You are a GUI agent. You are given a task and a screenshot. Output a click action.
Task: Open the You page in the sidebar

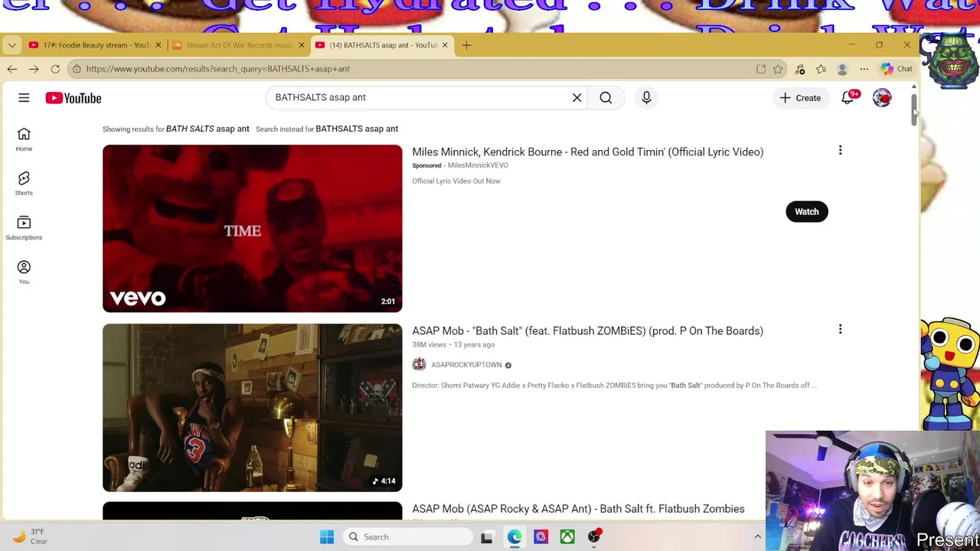24,272
